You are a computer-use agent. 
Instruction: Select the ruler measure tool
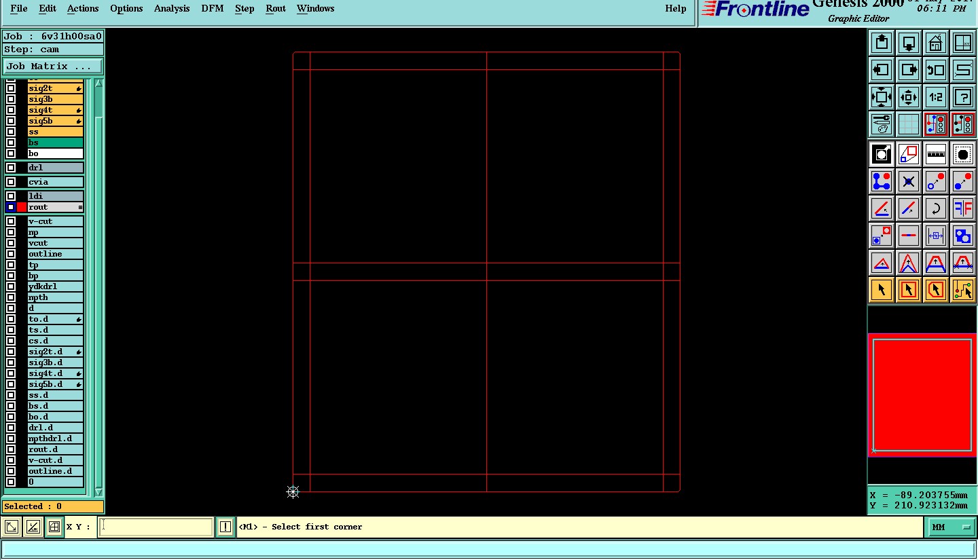936,155
